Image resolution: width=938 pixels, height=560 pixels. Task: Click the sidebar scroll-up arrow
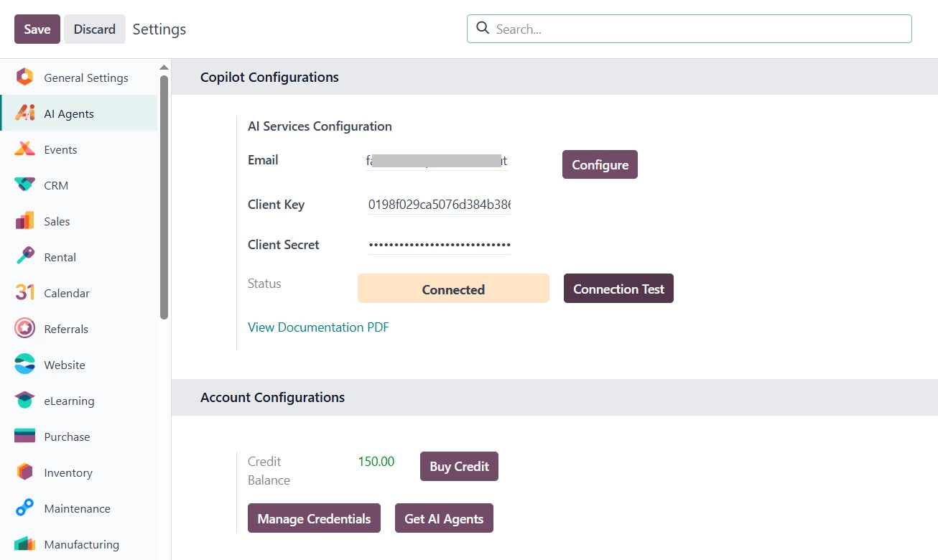[x=164, y=67]
